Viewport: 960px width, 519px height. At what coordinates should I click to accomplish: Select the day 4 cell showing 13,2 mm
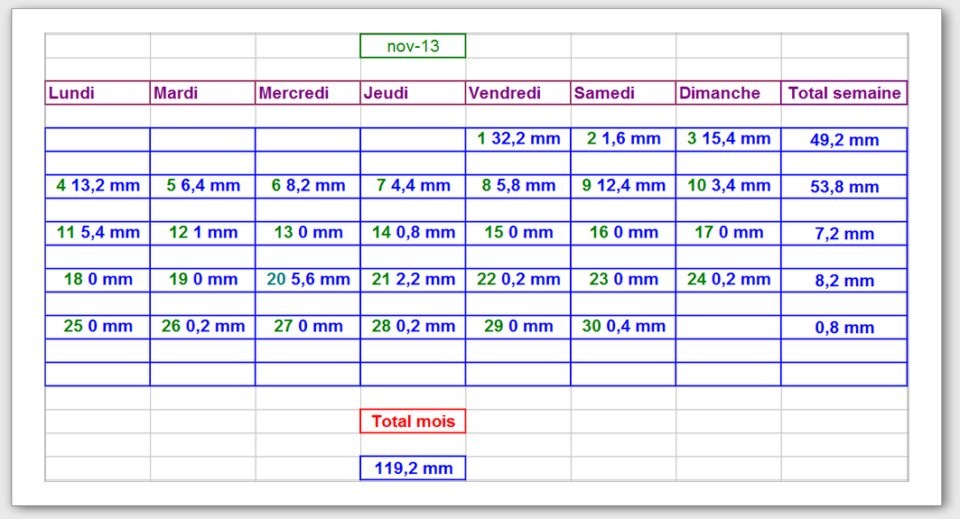pos(97,186)
